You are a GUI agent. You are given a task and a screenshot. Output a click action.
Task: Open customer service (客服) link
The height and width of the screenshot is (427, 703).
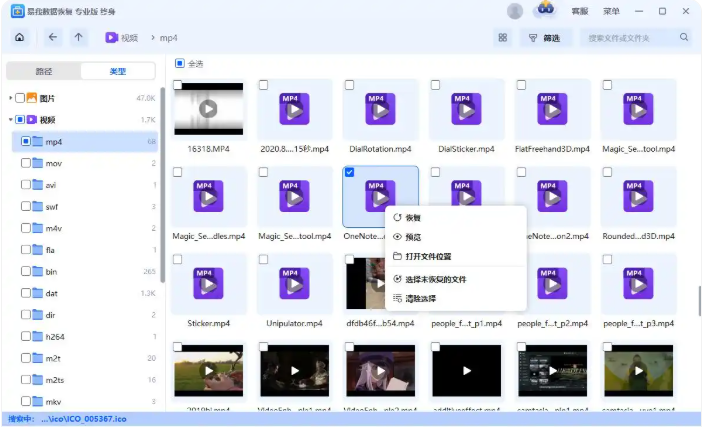pos(580,11)
